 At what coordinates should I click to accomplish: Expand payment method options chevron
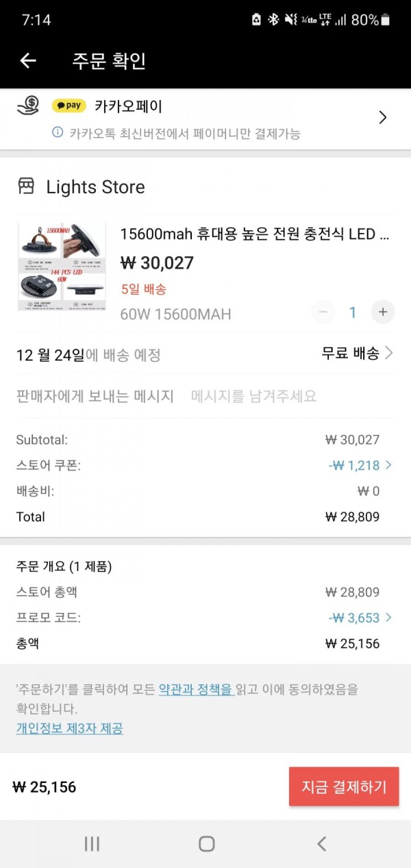click(x=383, y=117)
